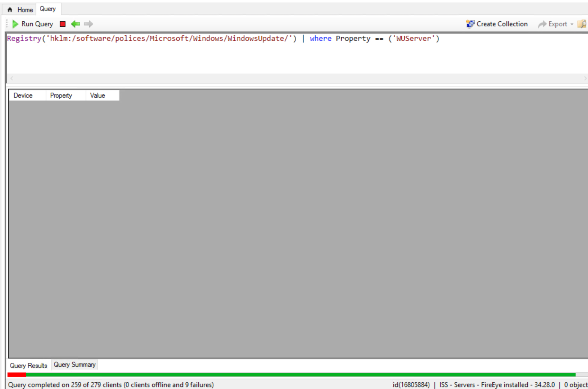Click the query progress bar
588x389 pixels.
pyautogui.click(x=298, y=375)
